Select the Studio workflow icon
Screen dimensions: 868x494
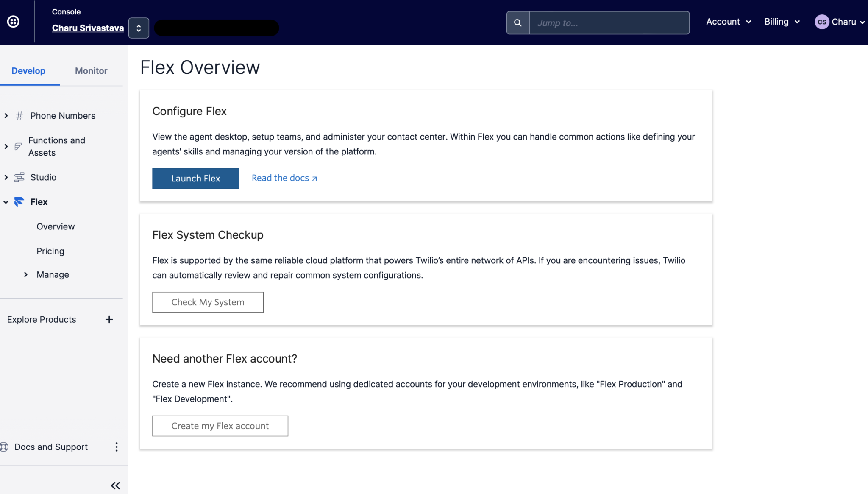[x=19, y=177]
